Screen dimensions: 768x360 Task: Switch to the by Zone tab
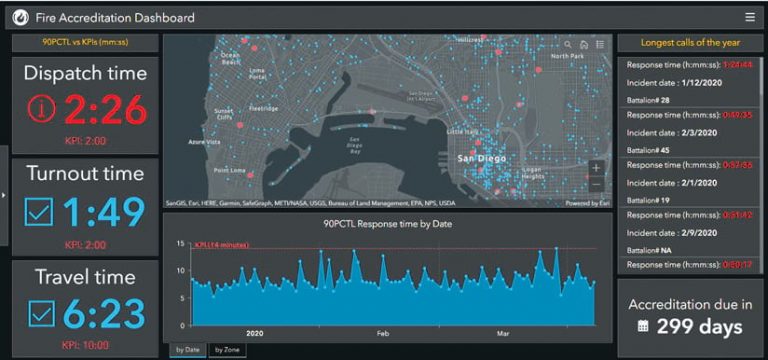pos(227,350)
